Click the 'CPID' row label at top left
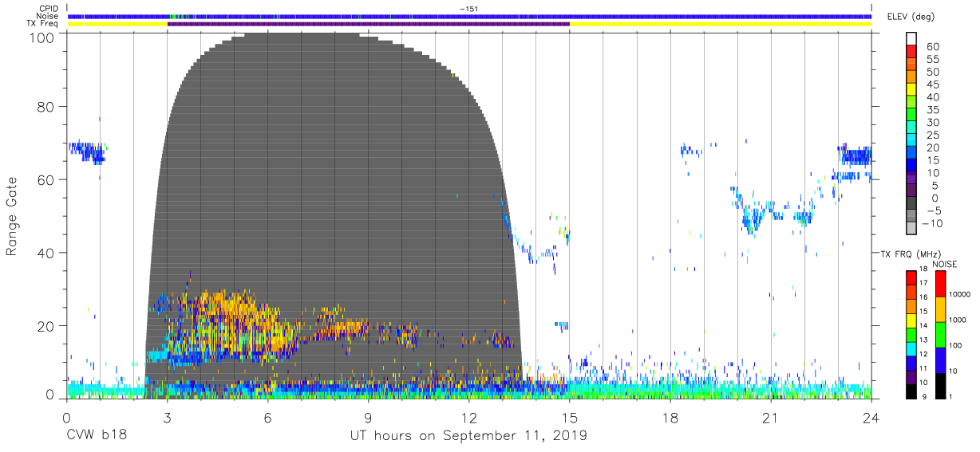The image size is (980, 452). coord(49,9)
